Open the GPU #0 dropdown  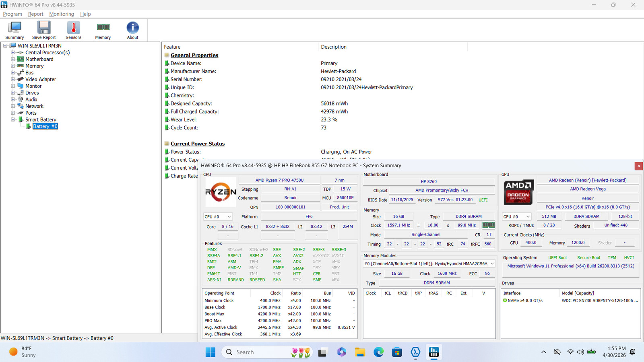click(x=517, y=216)
